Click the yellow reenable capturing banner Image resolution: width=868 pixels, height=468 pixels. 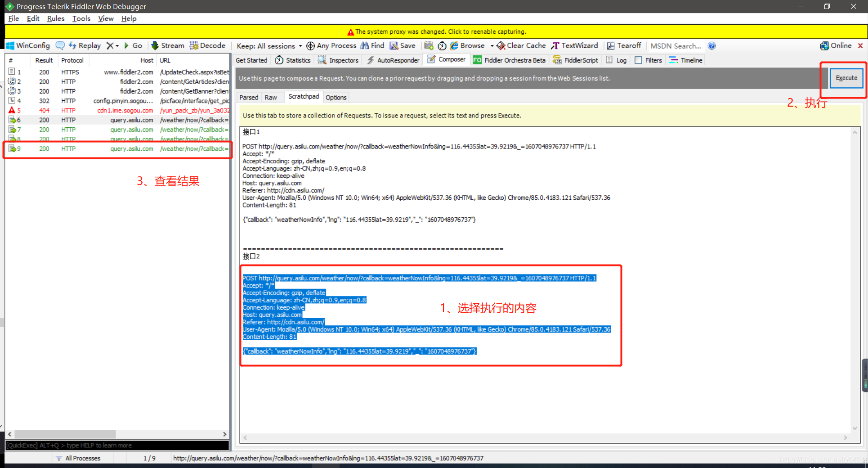pyautogui.click(x=436, y=31)
